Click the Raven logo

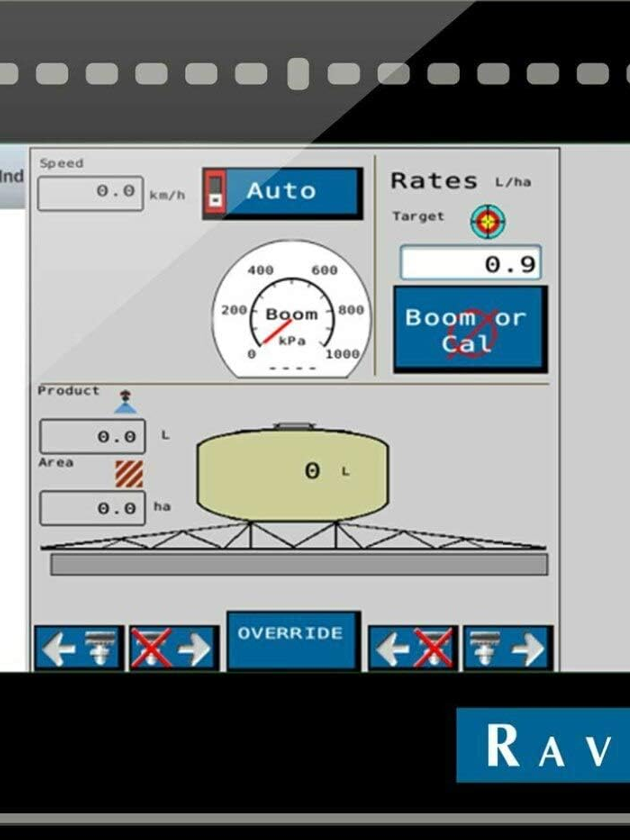[x=543, y=745]
